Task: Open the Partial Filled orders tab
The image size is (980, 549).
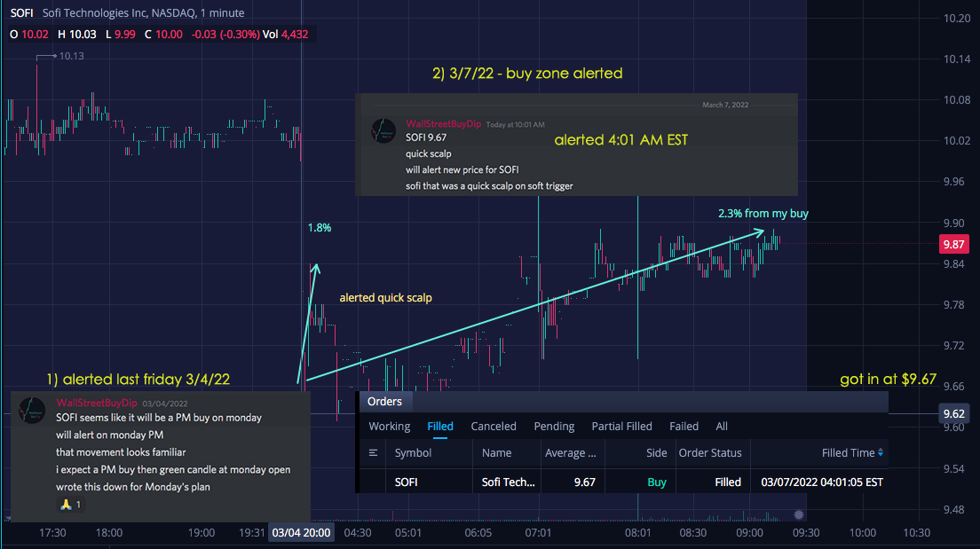Action: tap(621, 426)
